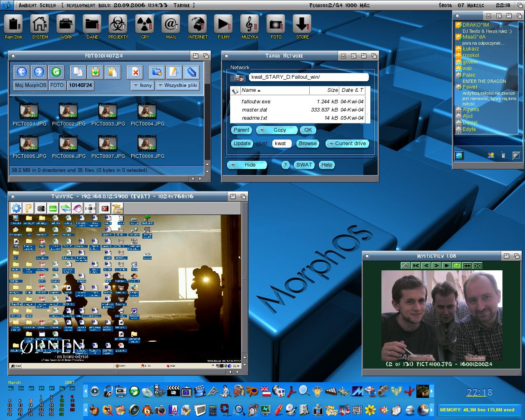
Task: Open the Ram Disk desktop icon
Action: 14,27
